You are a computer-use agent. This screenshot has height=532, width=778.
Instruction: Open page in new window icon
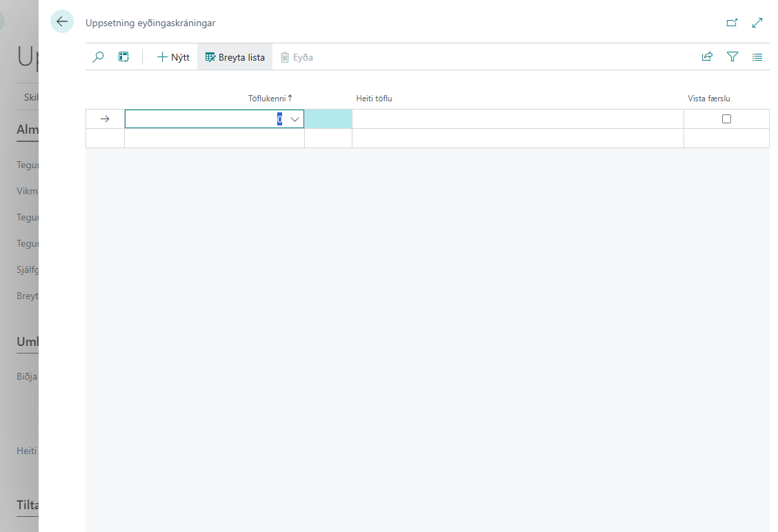(732, 23)
